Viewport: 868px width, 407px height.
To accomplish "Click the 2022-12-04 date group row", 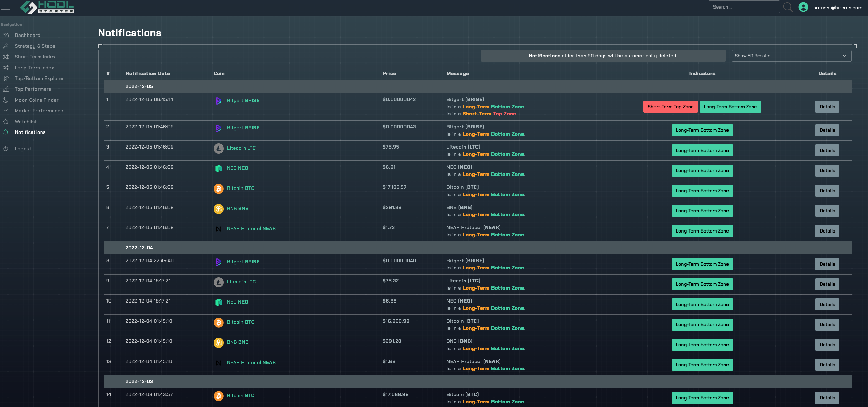I will coord(477,248).
